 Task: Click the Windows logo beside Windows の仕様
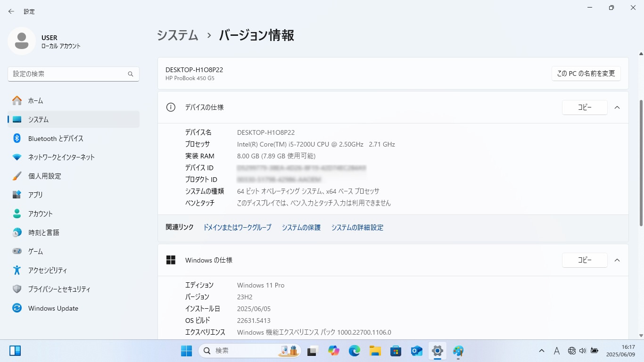(171, 260)
